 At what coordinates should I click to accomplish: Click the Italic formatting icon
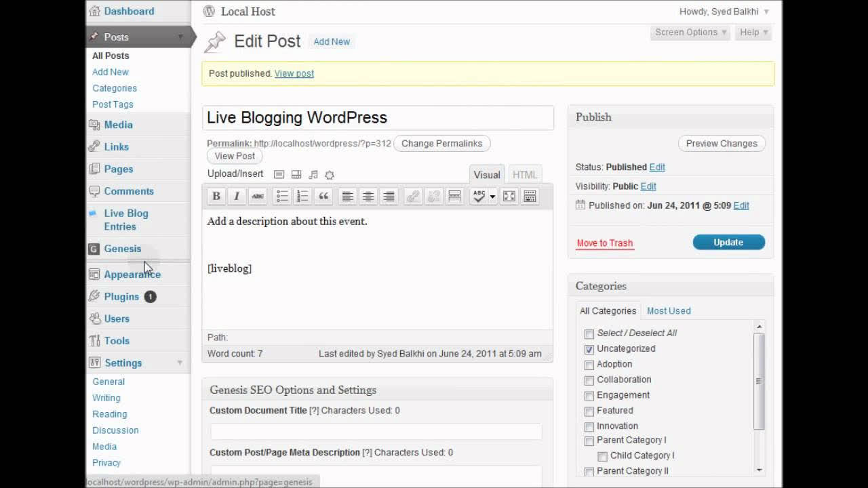pyautogui.click(x=237, y=197)
